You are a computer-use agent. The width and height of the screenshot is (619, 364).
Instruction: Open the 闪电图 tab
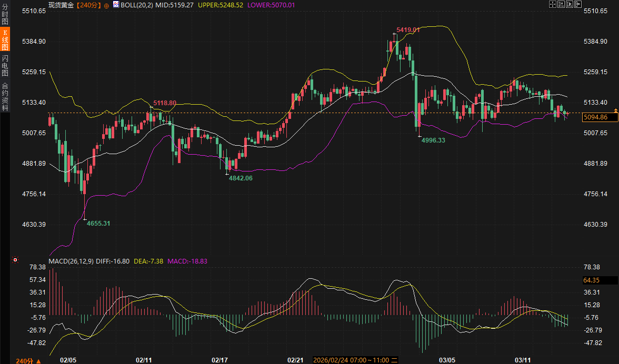(5, 65)
